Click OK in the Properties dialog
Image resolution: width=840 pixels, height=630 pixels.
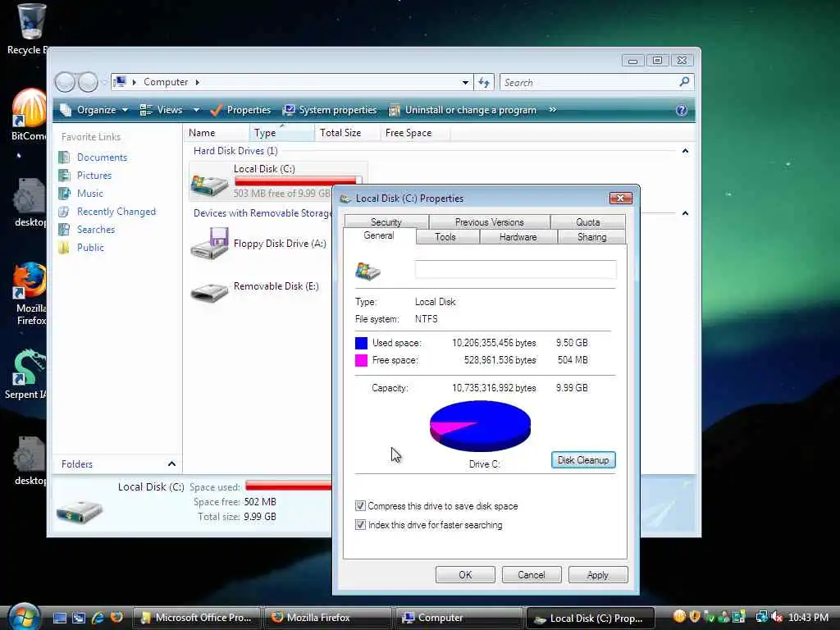(x=465, y=575)
